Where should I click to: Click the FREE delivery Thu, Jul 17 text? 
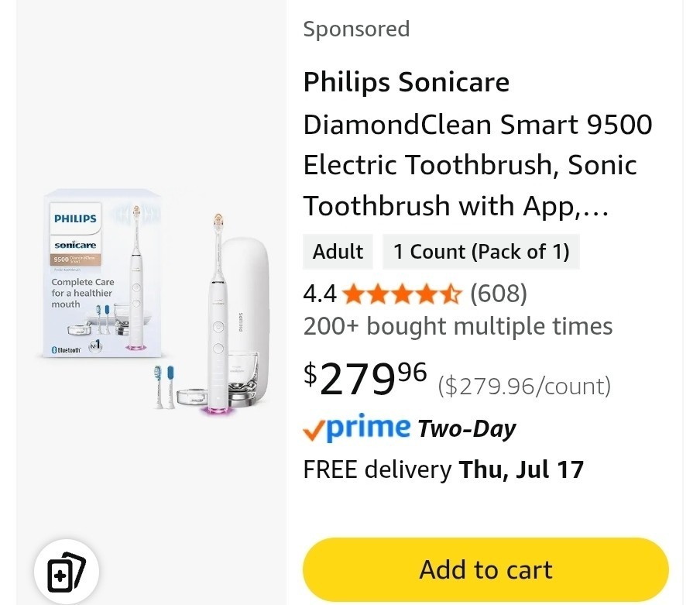pos(443,469)
